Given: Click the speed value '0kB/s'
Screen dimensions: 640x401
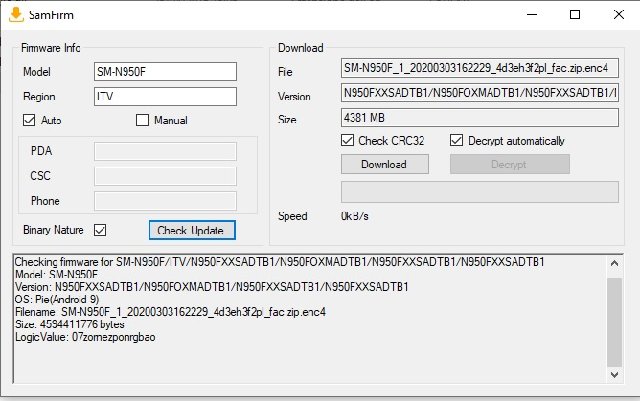Looking at the screenshot, I should (x=355, y=216).
